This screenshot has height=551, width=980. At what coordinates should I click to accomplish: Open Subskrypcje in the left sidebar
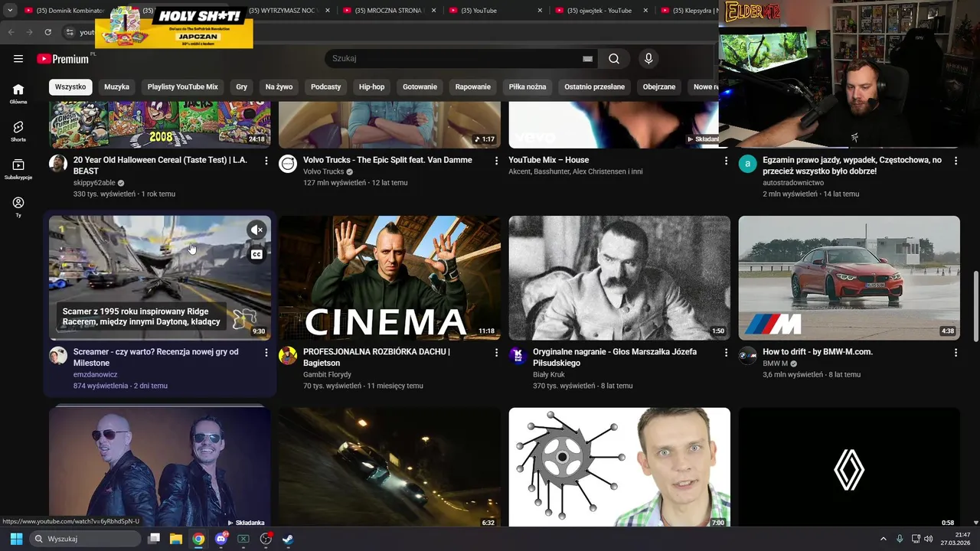(18, 169)
